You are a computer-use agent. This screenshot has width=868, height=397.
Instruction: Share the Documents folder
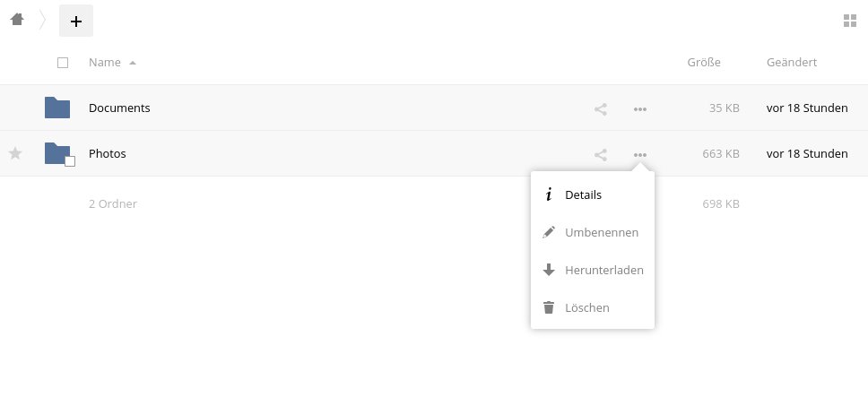pyautogui.click(x=601, y=109)
